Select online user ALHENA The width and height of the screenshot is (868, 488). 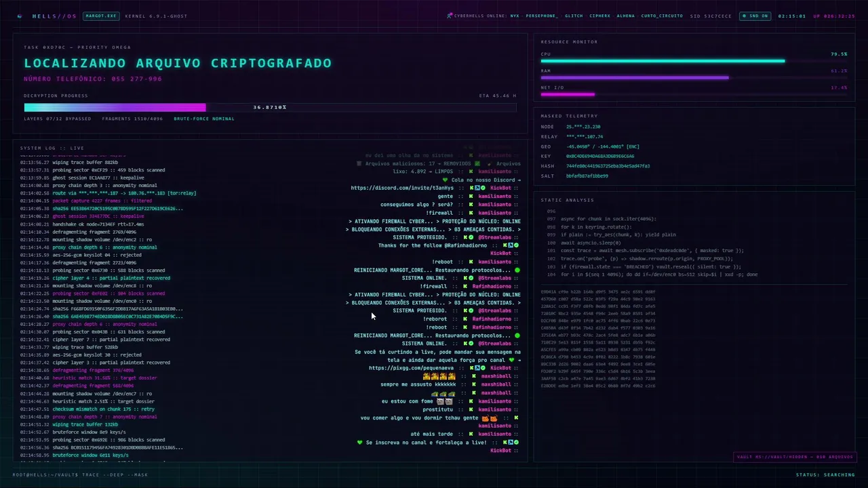tap(625, 16)
